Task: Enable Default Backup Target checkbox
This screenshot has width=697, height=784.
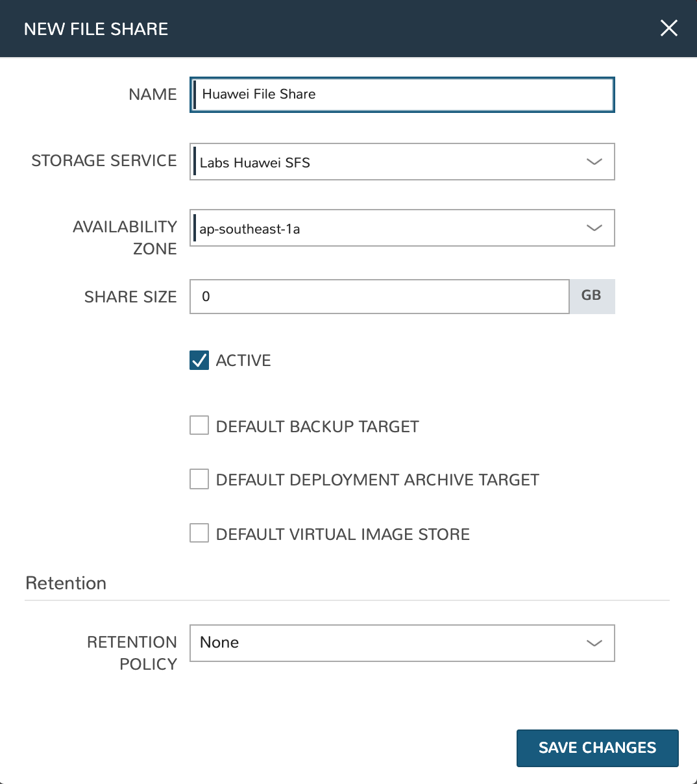Action: tap(199, 426)
